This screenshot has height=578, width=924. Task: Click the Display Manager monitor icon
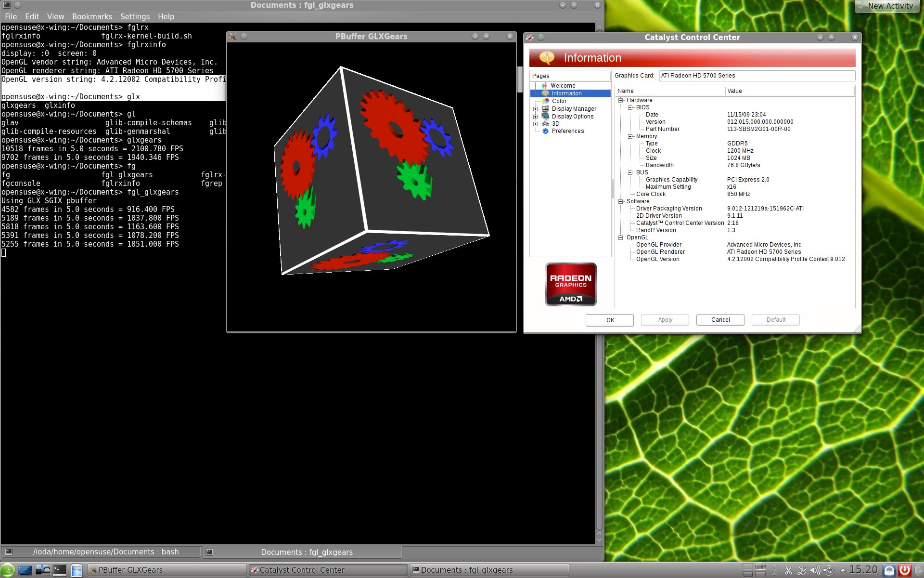tap(545, 109)
